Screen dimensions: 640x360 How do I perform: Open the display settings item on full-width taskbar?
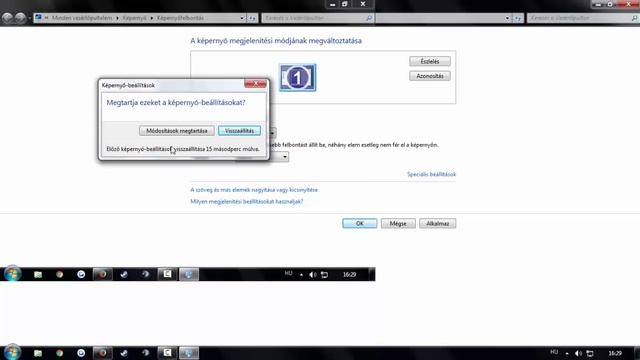[x=189, y=353]
